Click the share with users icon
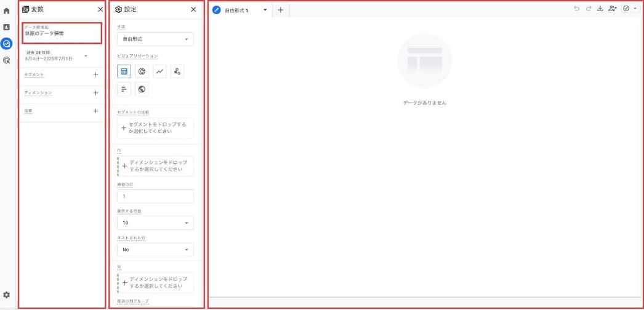 [x=612, y=9]
